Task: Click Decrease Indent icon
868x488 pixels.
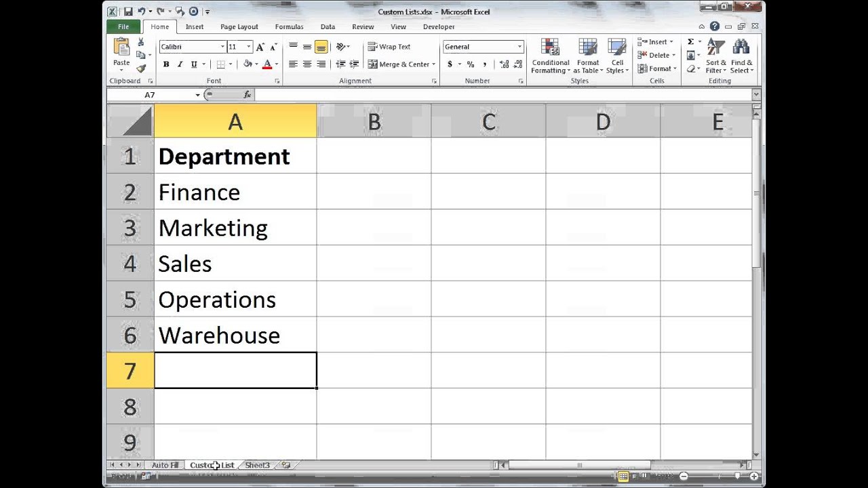Action: click(340, 64)
